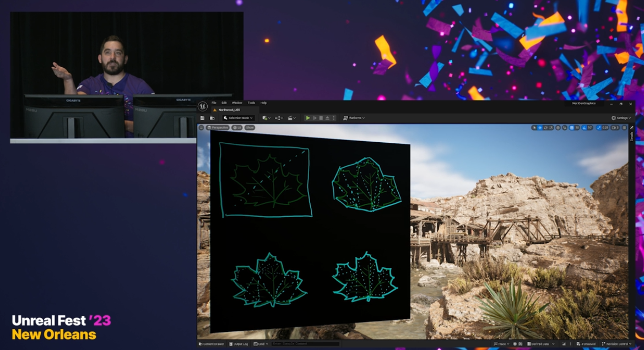Open the Settings dropdown

(621, 118)
